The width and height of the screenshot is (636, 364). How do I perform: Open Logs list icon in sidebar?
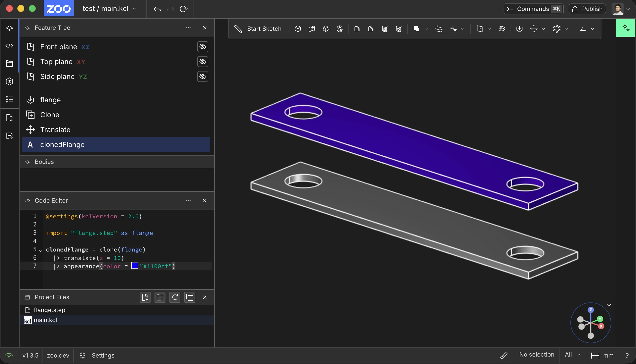(x=9, y=99)
